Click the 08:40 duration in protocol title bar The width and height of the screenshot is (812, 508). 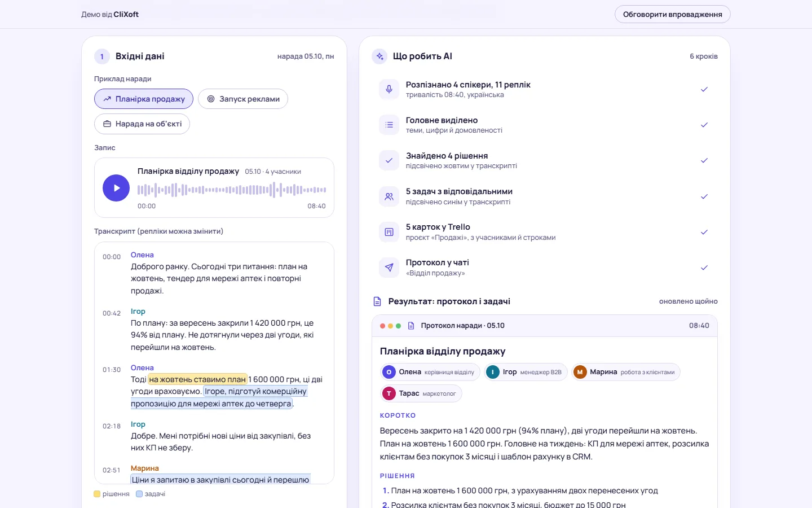tap(699, 326)
